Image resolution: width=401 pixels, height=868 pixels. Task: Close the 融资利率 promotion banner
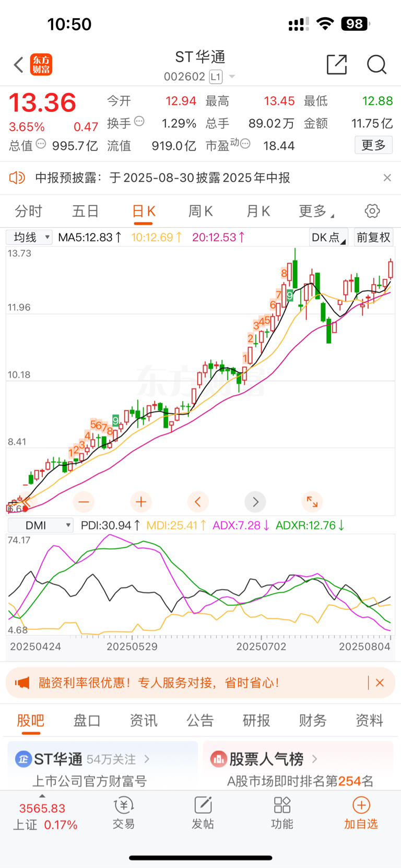pos(380,683)
